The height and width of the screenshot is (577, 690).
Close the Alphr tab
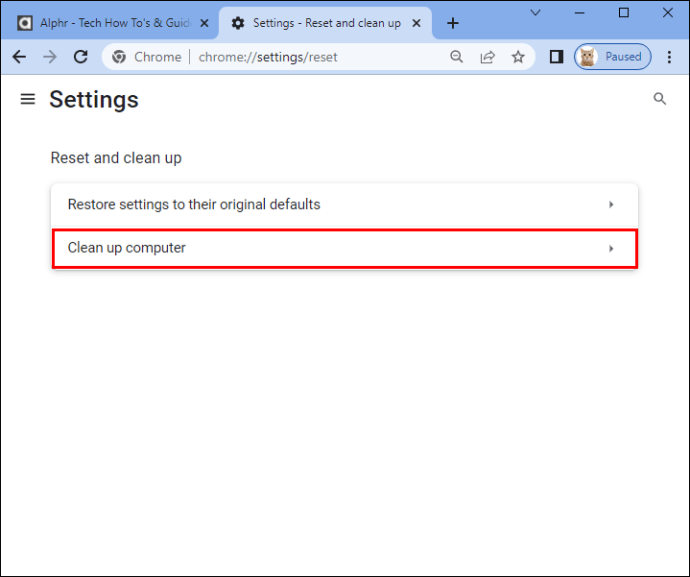(x=204, y=23)
